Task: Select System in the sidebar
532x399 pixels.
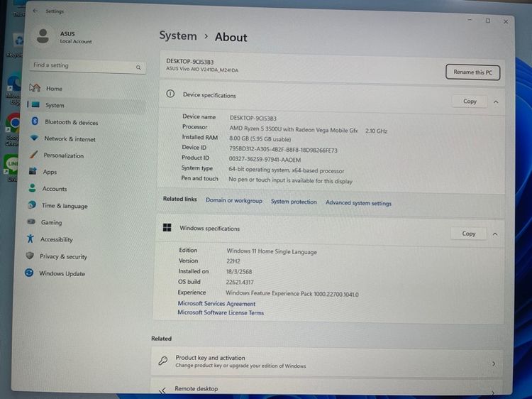Action: [86, 105]
